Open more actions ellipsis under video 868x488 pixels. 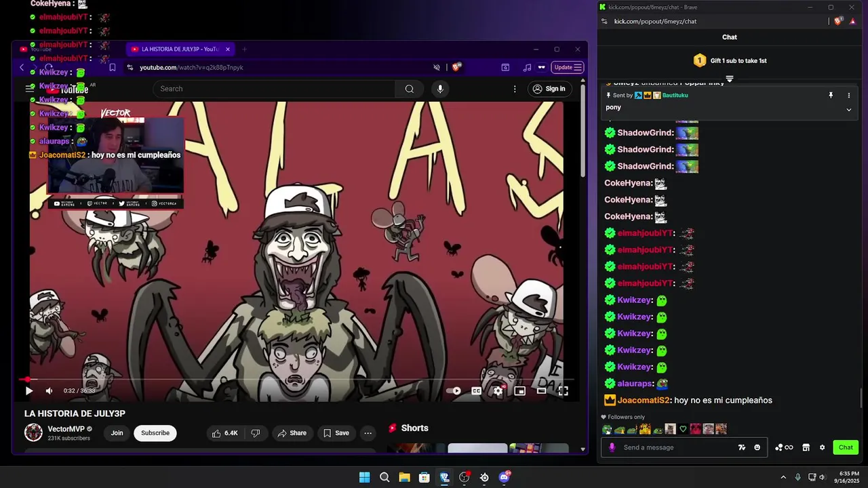[368, 433]
